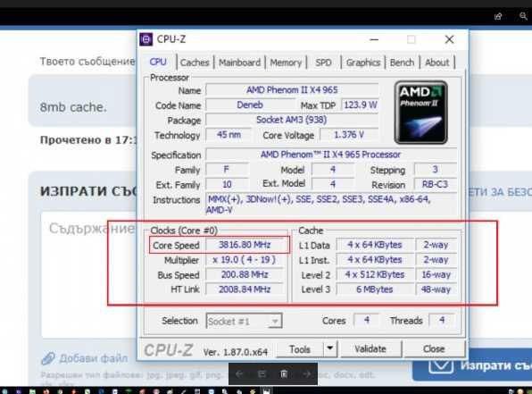Click the Core Voltage value 1.376 V
This screenshot has width=532, height=394.
[349, 135]
